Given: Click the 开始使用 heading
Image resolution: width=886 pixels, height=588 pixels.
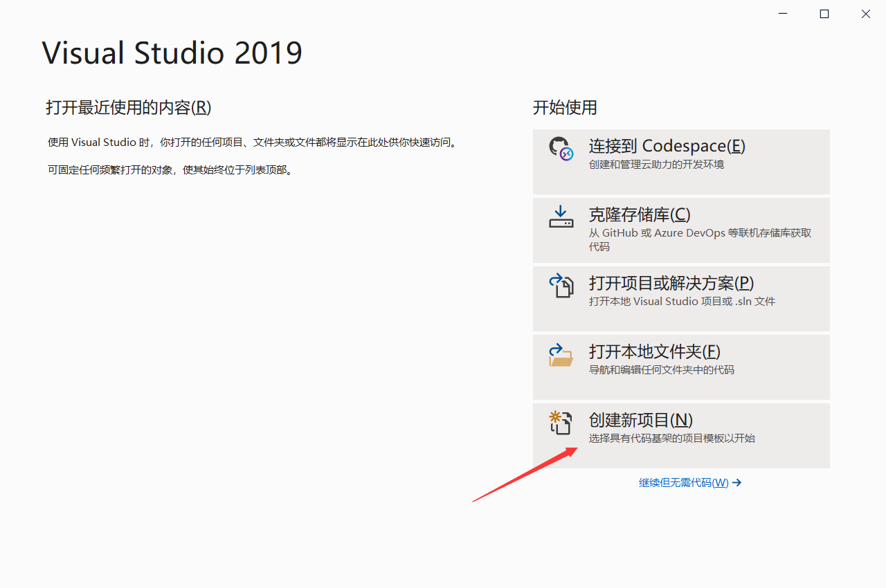Looking at the screenshot, I should pos(565,107).
